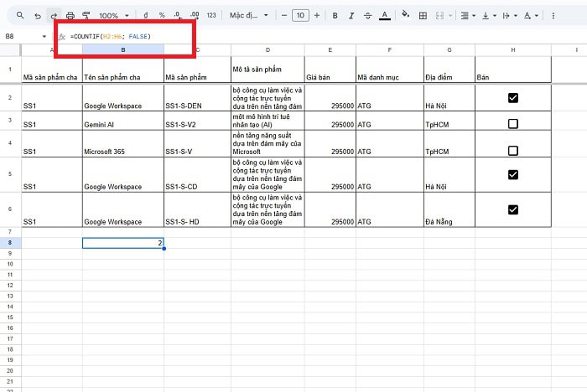Apply strikethrough formatting

[368, 15]
